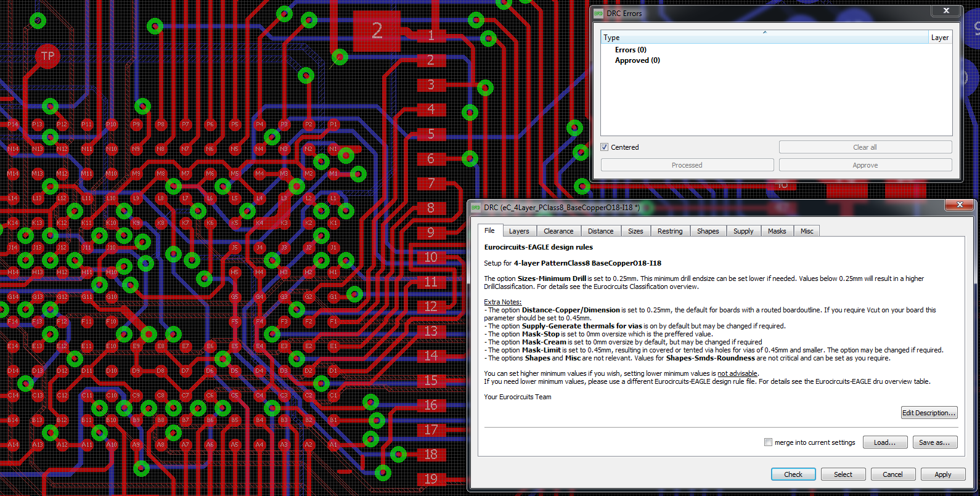Close the DRC Errors window
The image size is (980, 496).
pos(946,10)
